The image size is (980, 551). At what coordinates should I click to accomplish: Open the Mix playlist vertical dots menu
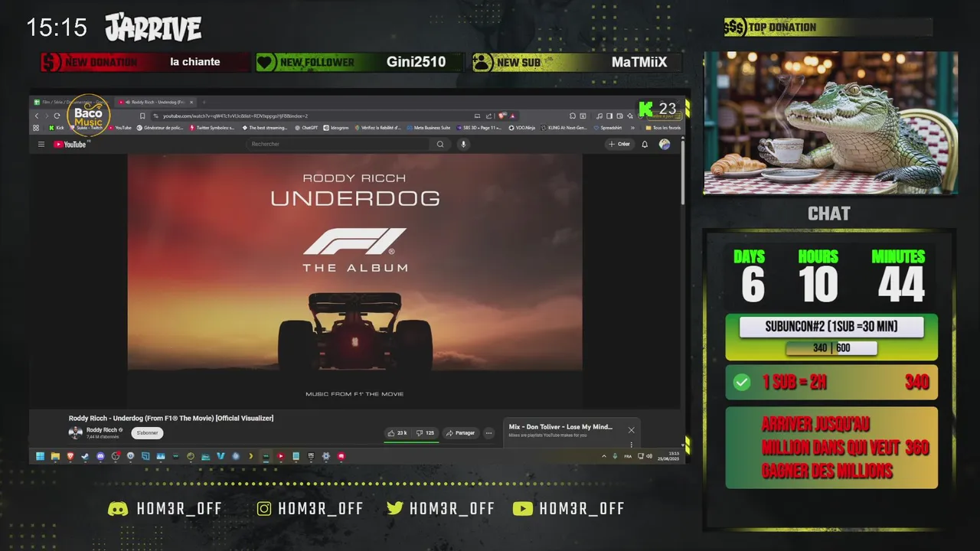631,445
